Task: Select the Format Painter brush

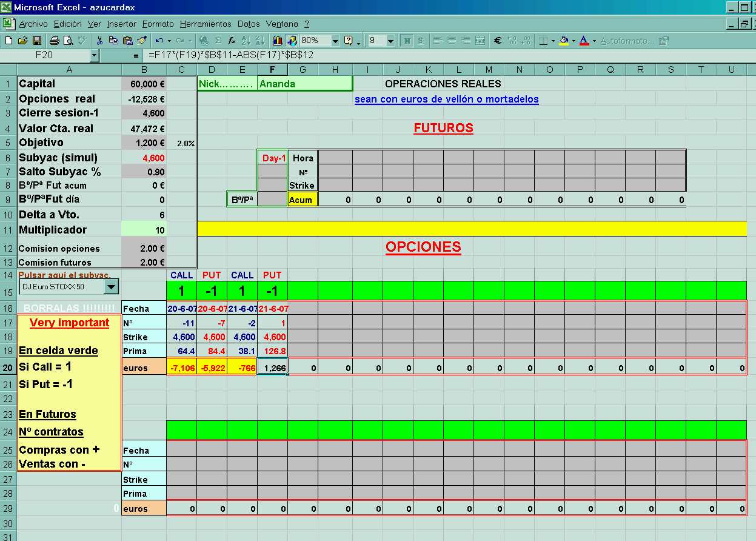Action: pos(142,41)
